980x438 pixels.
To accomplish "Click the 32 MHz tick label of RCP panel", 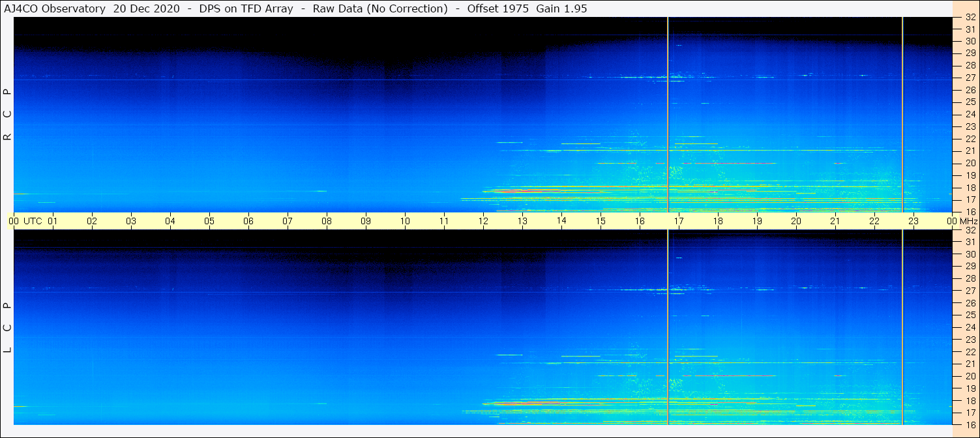I will (970, 17).
